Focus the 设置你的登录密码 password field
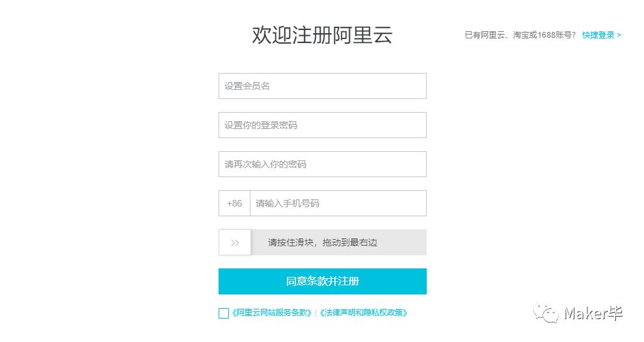644x342 pixels. click(x=323, y=125)
